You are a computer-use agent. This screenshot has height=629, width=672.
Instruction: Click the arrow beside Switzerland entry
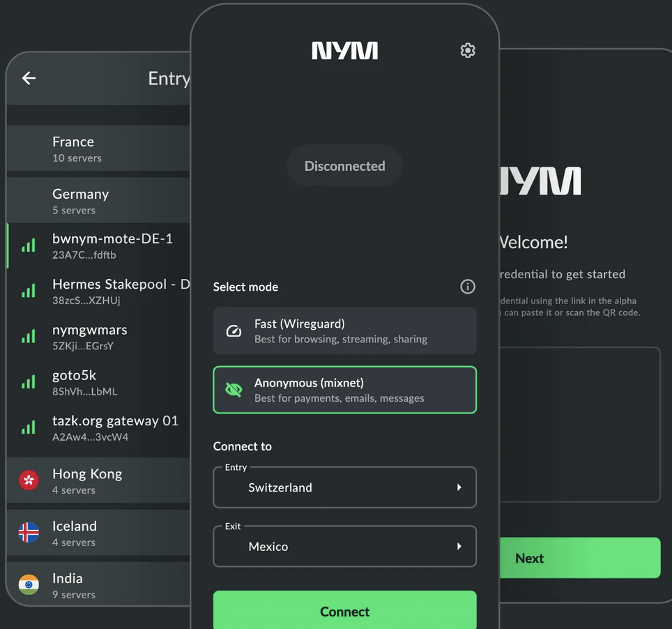click(x=459, y=487)
